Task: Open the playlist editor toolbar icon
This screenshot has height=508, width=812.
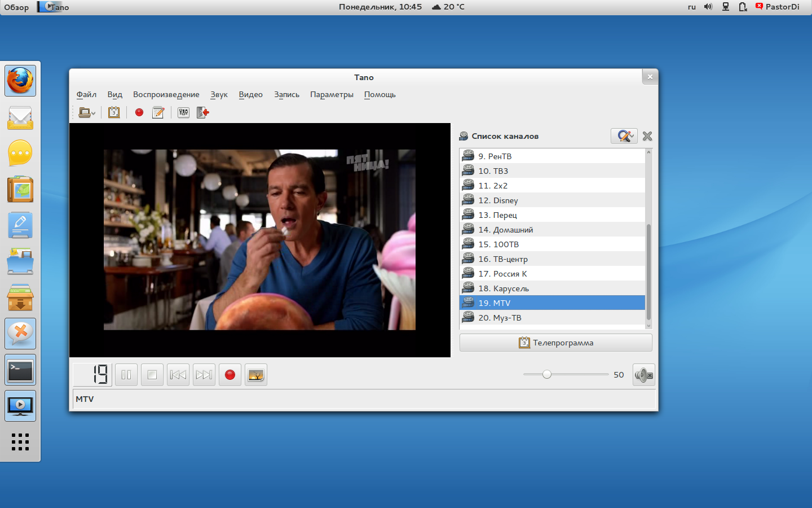Action: coord(183,112)
